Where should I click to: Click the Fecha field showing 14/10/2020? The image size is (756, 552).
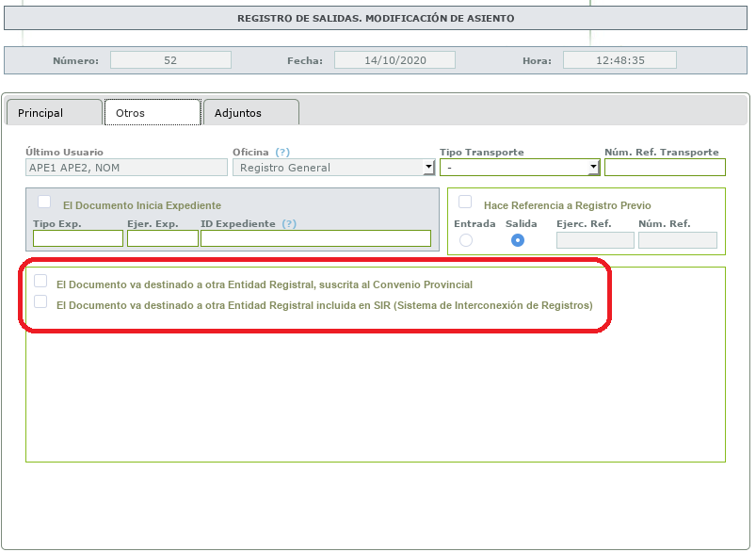point(394,60)
